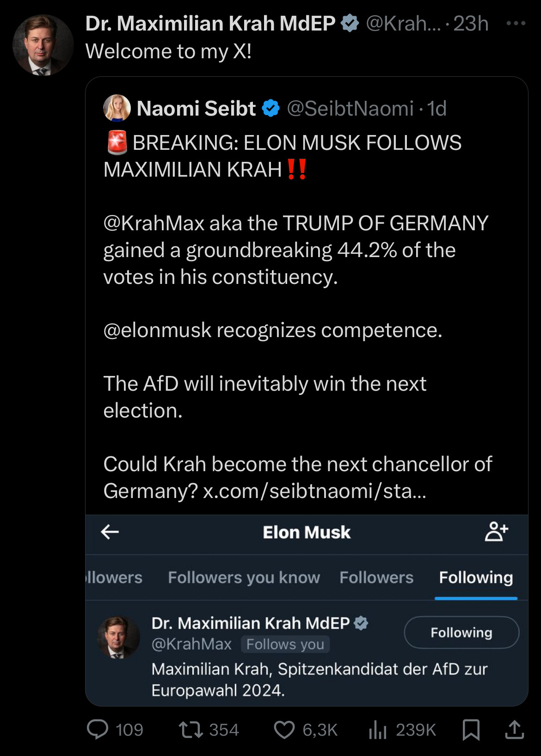This screenshot has width=541, height=756.
Task: Tap the back arrow in Elon Musk header
Action: tap(110, 532)
